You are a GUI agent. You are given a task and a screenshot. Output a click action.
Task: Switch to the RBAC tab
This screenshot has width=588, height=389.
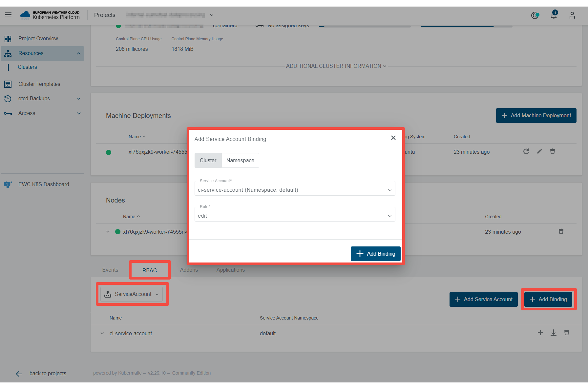(x=150, y=270)
